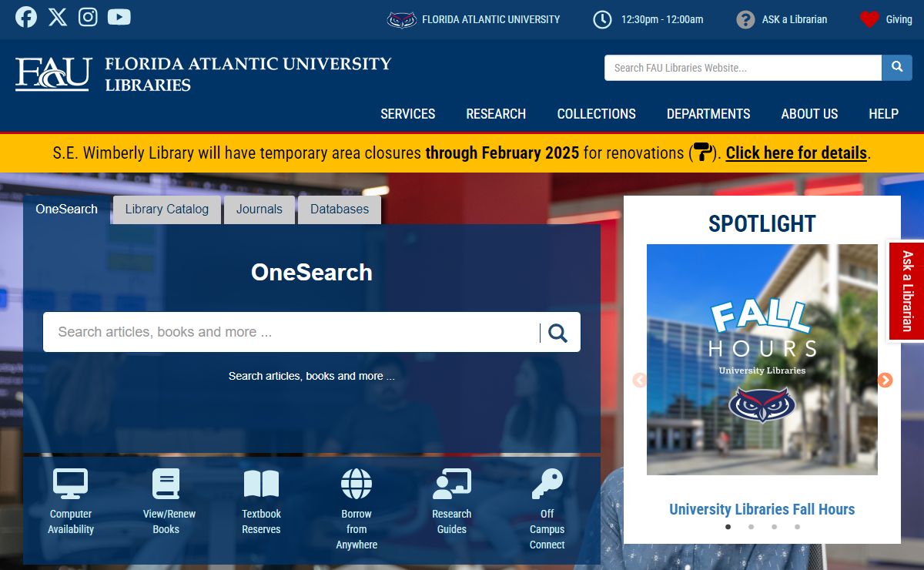Click the ASK a Librarian text link
This screenshot has height=570, width=924.
pos(795,19)
